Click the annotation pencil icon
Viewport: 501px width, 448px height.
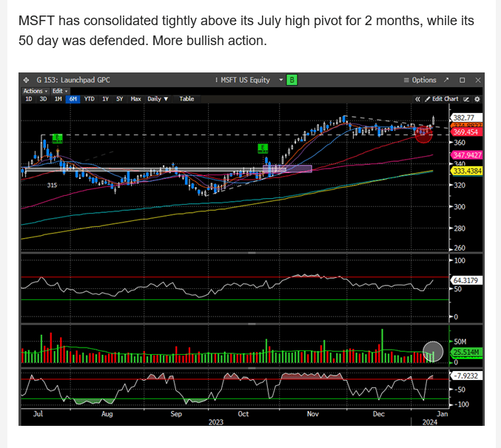point(466,99)
